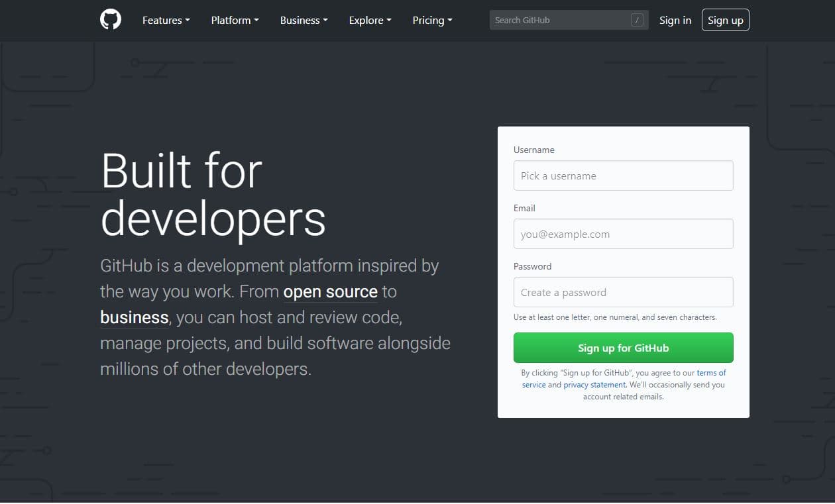Click the Sign up button in header
The image size is (835, 504).
[x=726, y=21]
